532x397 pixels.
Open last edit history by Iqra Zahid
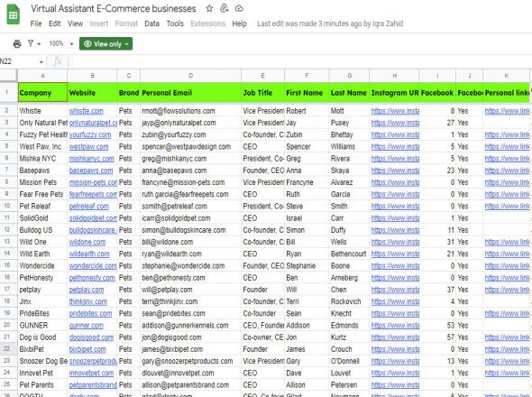pos(330,23)
